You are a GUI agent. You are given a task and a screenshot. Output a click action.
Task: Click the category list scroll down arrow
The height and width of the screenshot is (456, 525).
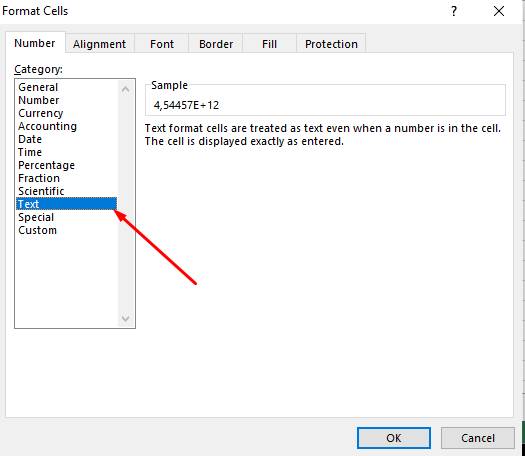pos(126,318)
